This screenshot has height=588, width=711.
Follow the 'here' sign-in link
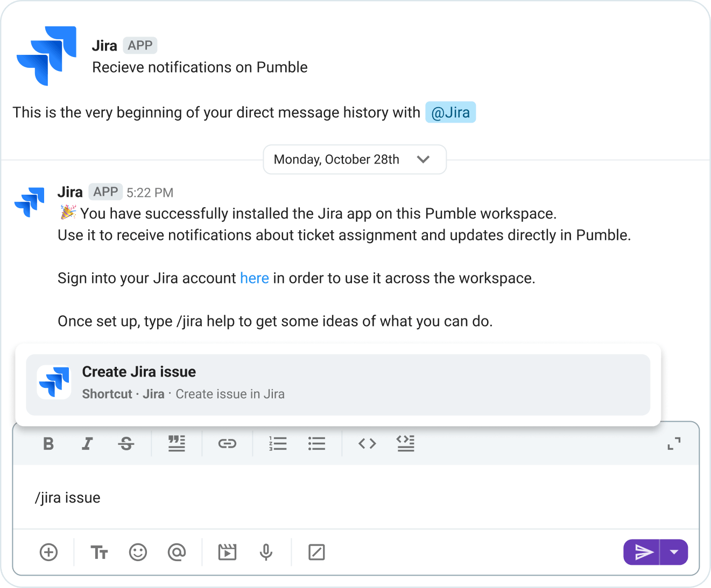(255, 278)
